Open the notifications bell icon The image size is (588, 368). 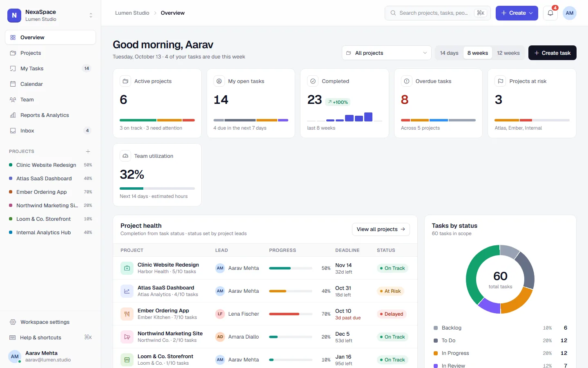[550, 13]
